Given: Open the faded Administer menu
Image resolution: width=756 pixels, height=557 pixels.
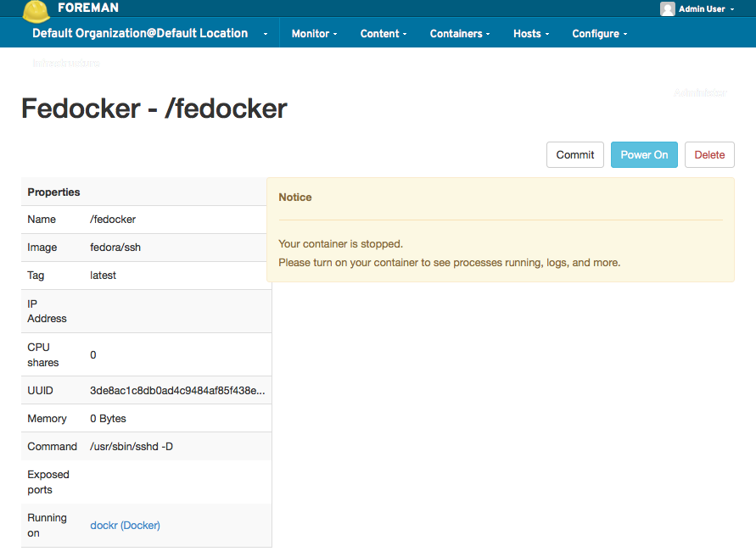Looking at the screenshot, I should (x=700, y=92).
